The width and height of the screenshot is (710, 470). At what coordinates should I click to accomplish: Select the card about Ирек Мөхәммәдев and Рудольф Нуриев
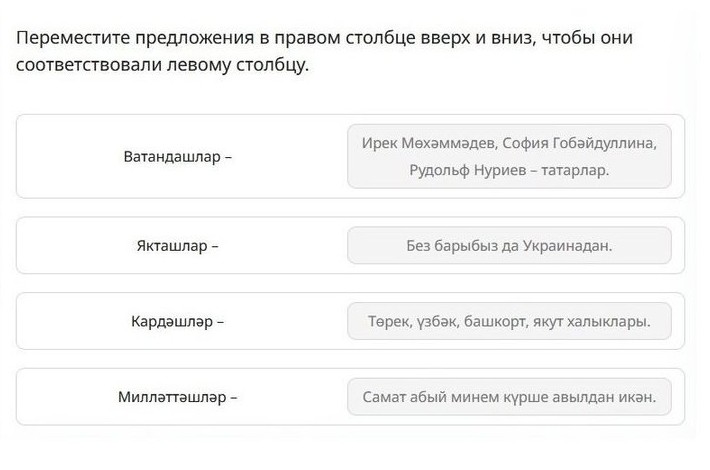[x=509, y=156]
